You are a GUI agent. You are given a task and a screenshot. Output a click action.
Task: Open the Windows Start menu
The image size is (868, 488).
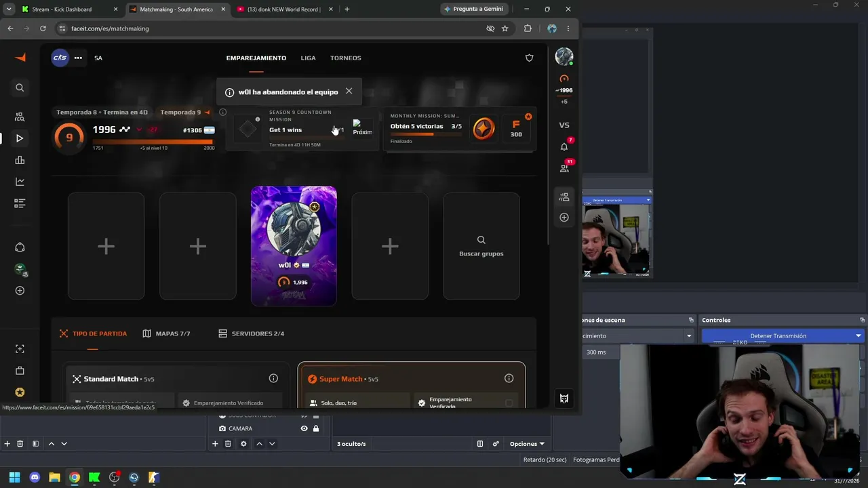pos(14,477)
